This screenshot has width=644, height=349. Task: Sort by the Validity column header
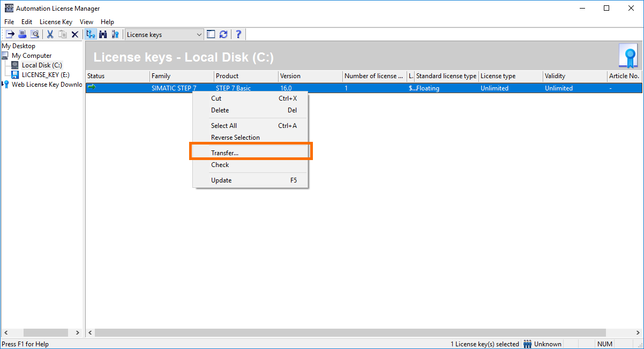click(575, 76)
